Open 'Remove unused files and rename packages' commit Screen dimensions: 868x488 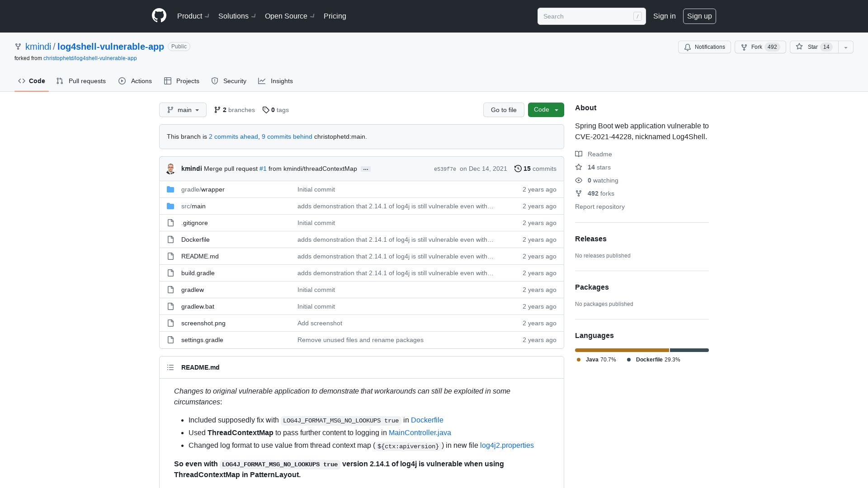(x=360, y=340)
